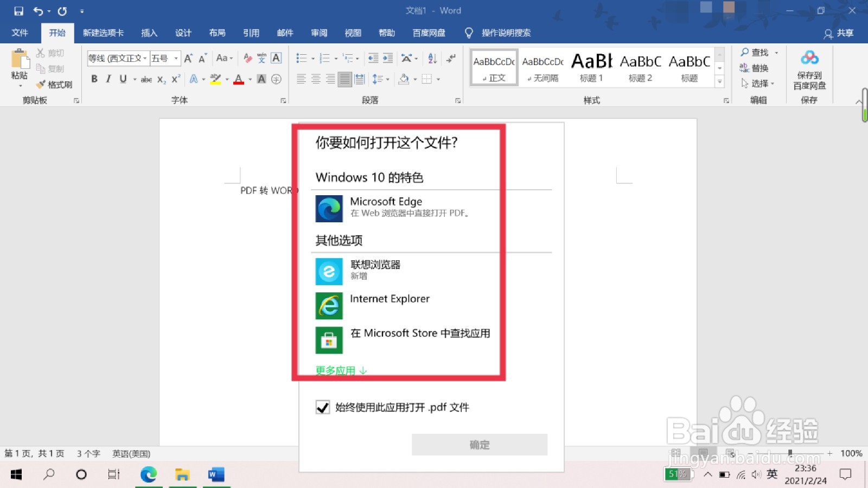Image resolution: width=868 pixels, height=488 pixels.
Task: Click 查找 in Editing group
Action: [x=755, y=52]
